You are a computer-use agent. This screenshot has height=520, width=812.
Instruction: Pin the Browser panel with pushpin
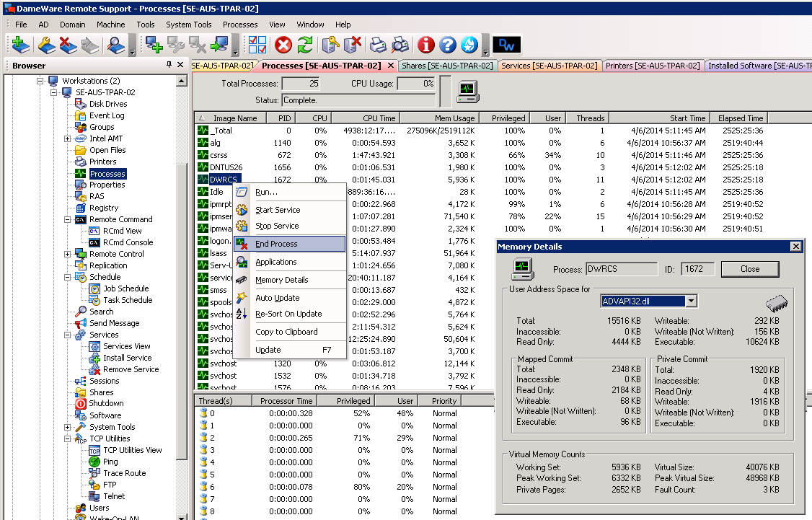169,65
